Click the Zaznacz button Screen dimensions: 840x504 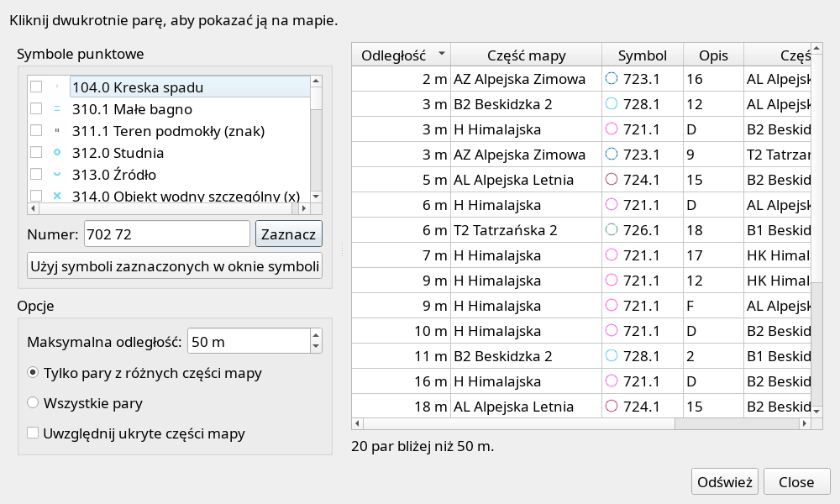(x=289, y=234)
